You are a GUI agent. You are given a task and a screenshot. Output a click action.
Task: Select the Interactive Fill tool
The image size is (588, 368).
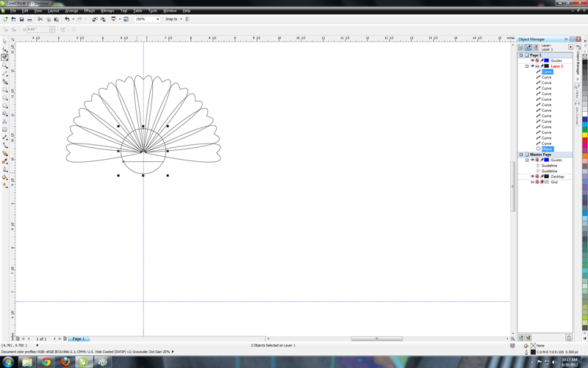click(4, 185)
